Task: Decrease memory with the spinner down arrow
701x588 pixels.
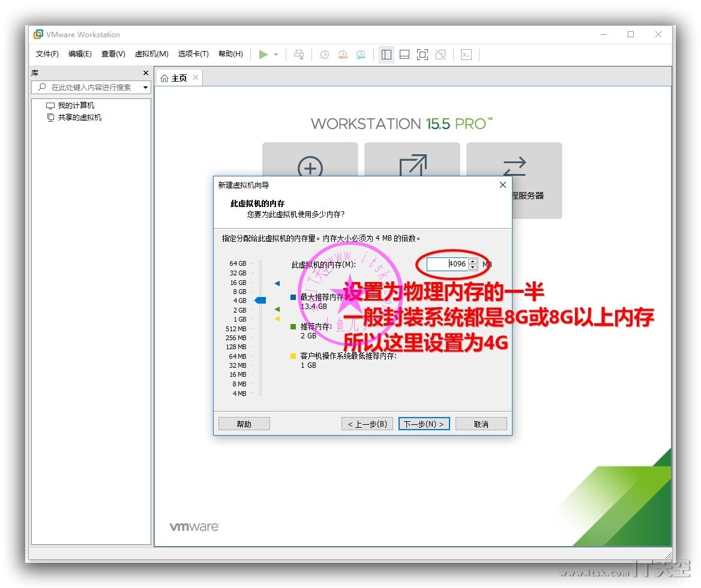Action: pyautogui.click(x=472, y=267)
